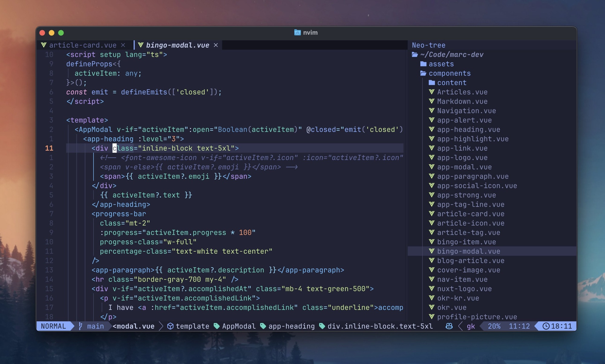
Task: Click the Vue icon beside app-social-icon.vue
Action: pos(432,186)
